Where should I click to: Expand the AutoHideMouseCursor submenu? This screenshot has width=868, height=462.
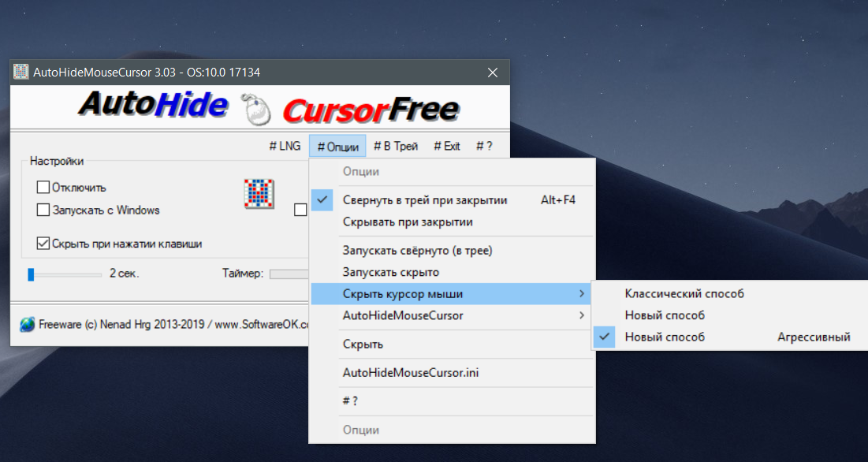tap(452, 315)
